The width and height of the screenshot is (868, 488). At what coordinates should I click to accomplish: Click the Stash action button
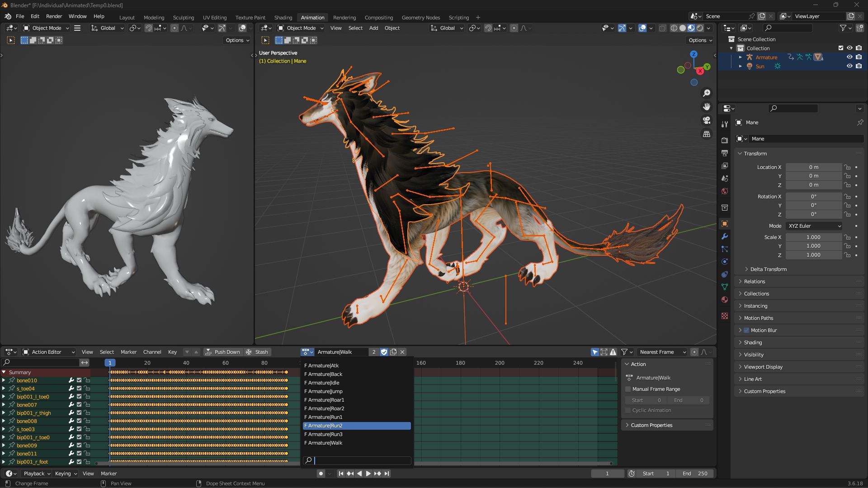pos(257,352)
